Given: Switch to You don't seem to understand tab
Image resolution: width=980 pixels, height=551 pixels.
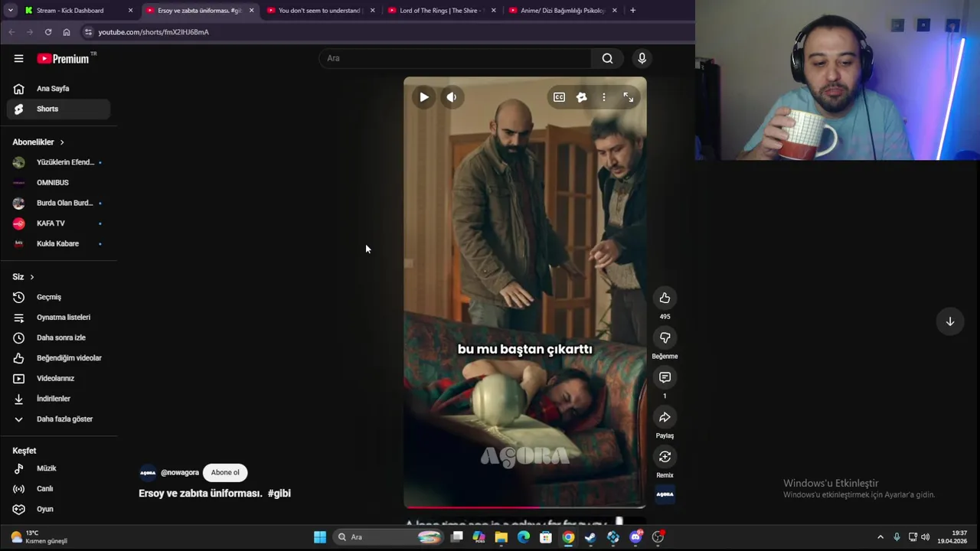Looking at the screenshot, I should [x=320, y=11].
